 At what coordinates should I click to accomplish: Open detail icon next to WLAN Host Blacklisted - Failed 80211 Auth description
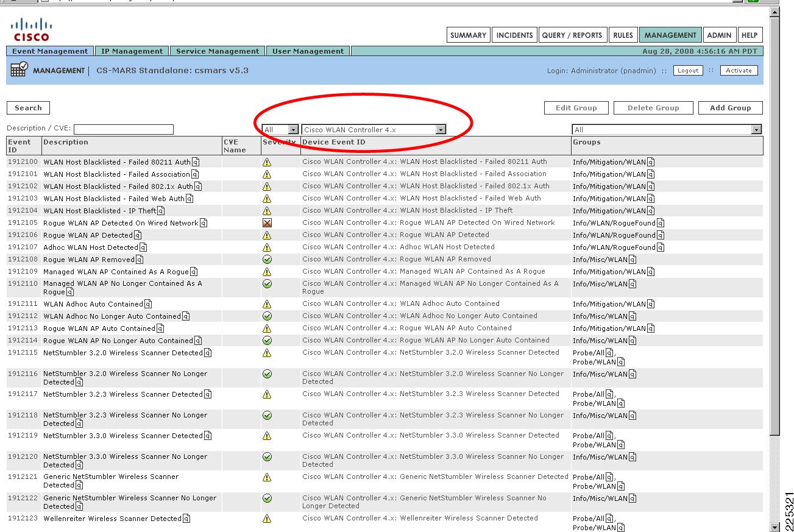196,162
